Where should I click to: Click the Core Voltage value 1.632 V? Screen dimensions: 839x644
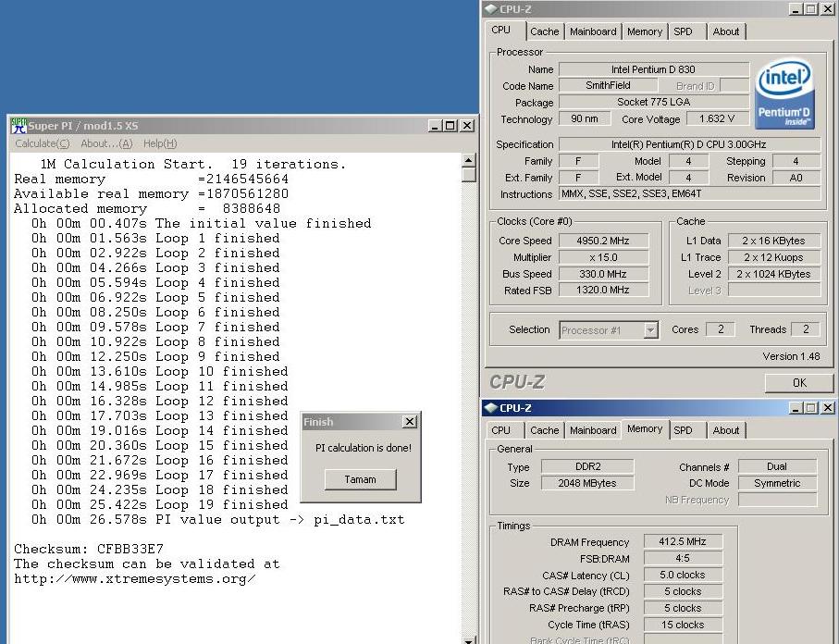pos(717,118)
